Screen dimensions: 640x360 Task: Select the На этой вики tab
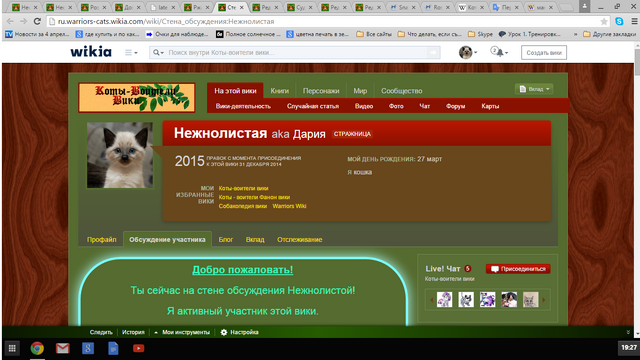235,91
